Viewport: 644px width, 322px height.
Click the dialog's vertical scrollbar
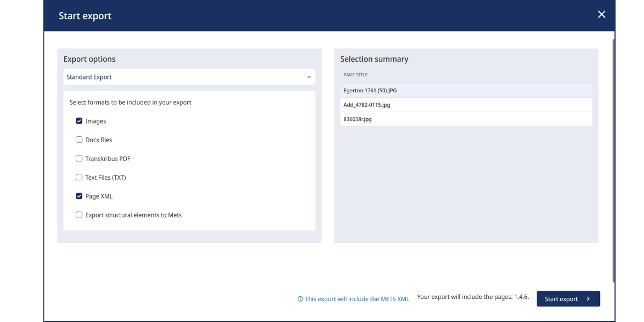coord(613,161)
